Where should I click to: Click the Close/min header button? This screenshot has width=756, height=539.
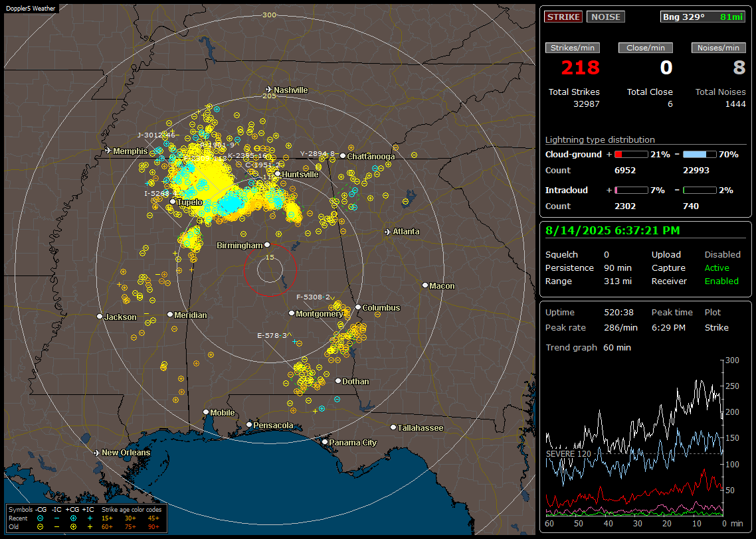[646, 48]
